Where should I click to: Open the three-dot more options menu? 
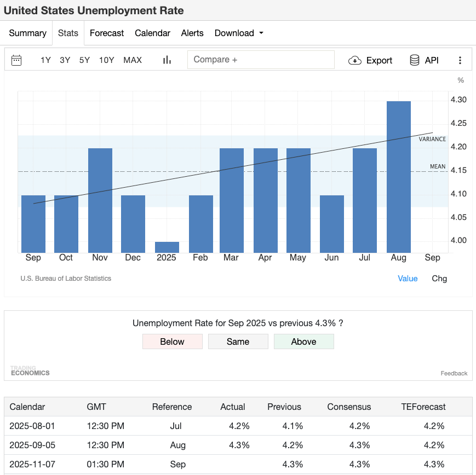coord(460,60)
